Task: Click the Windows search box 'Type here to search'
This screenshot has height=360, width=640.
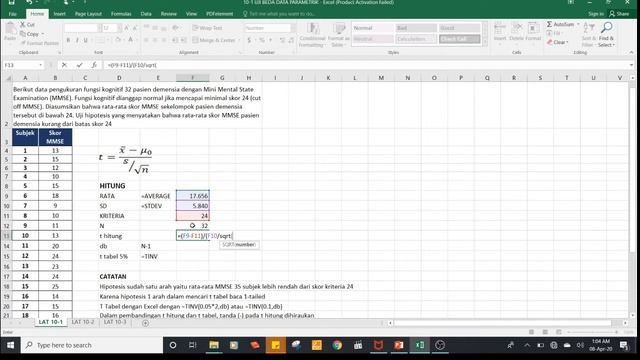Action: coord(92,345)
